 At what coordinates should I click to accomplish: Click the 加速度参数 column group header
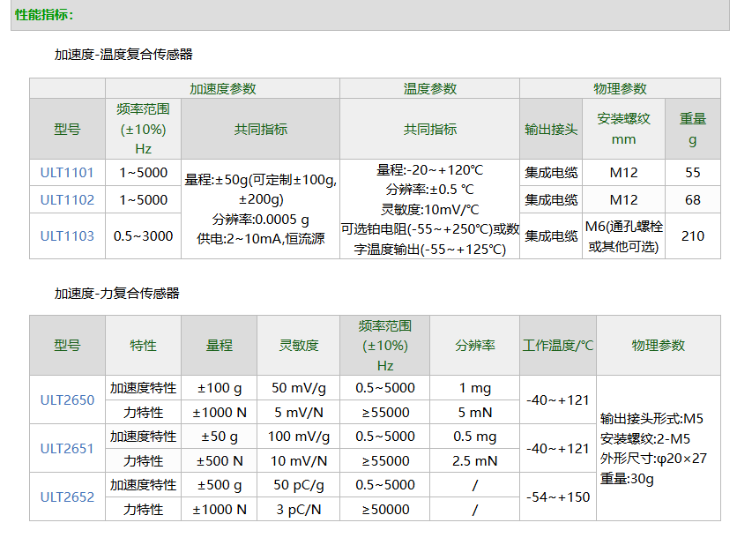tap(222, 89)
